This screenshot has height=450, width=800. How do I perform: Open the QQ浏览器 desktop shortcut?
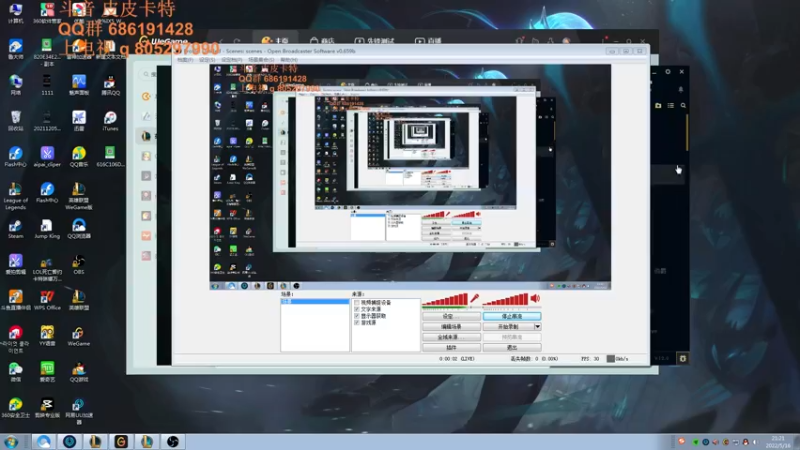(x=79, y=229)
